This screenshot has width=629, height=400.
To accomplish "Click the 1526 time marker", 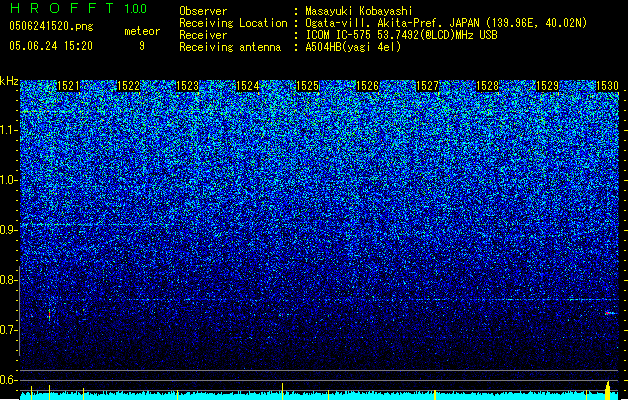I will (367, 86).
